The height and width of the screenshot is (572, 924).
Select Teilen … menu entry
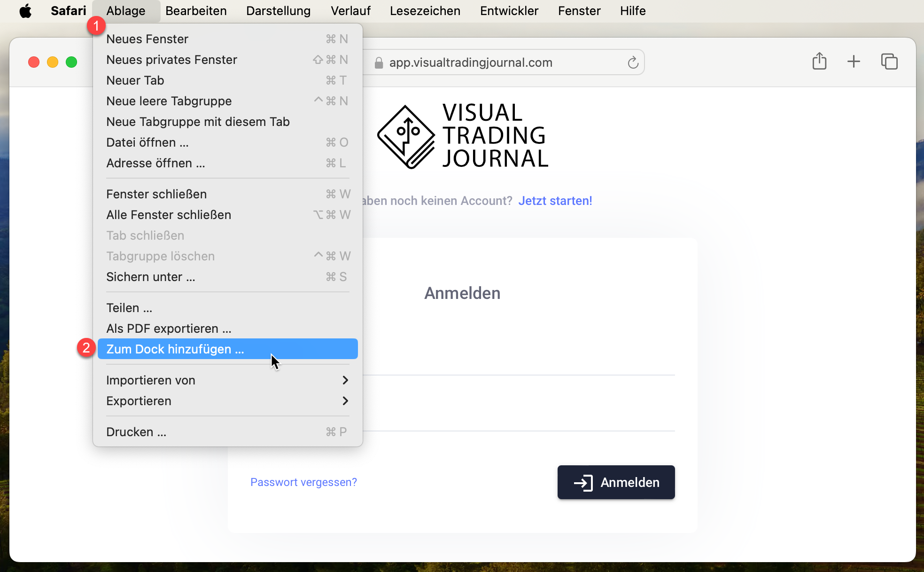(228, 308)
